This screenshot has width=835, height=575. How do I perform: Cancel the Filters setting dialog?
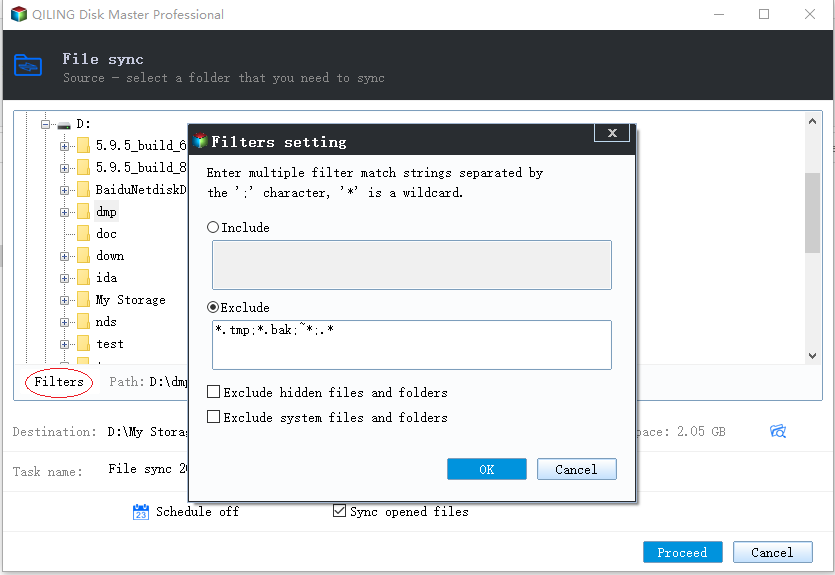[577, 469]
